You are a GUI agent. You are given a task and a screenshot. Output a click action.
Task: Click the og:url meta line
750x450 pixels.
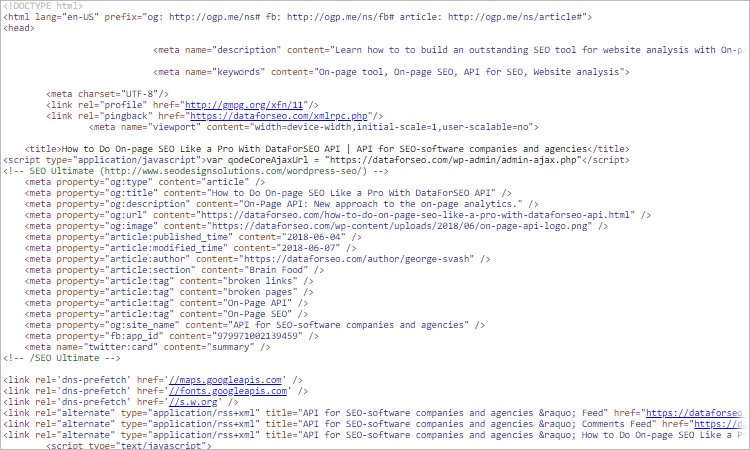[x=338, y=215]
